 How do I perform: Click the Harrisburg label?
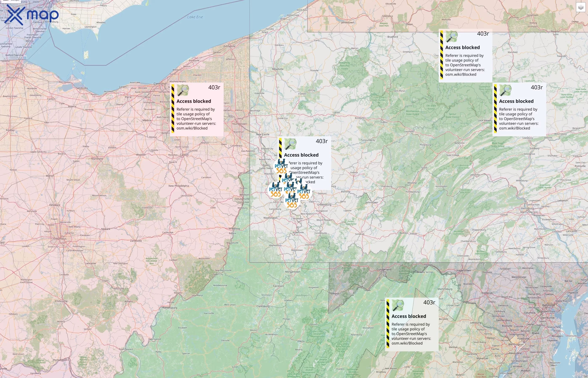click(x=527, y=208)
